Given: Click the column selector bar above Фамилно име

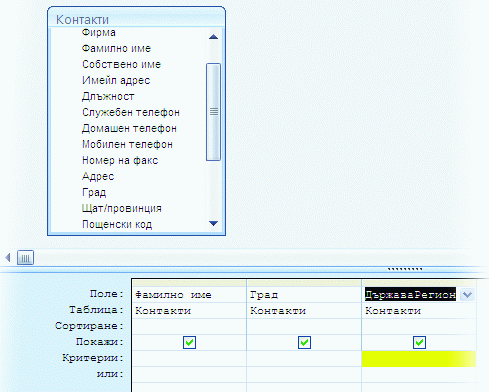Looking at the screenshot, I should [189, 283].
